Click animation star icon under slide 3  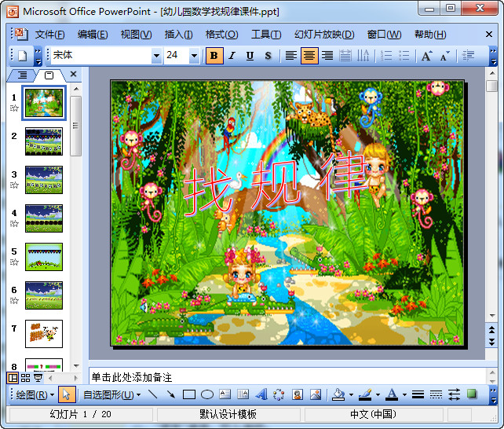(14, 185)
